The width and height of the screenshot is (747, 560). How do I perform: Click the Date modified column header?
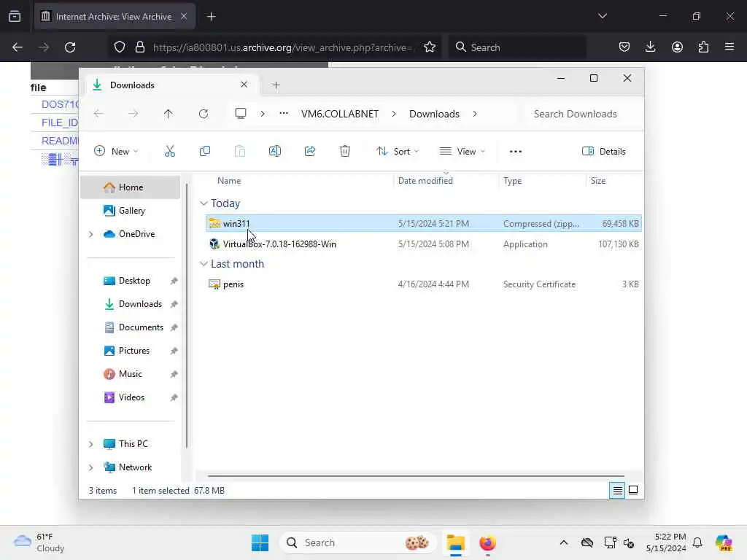[x=446, y=181]
